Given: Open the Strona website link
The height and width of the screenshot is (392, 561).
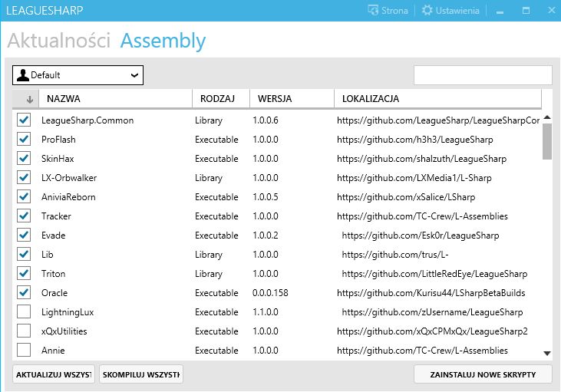Looking at the screenshot, I should [388, 11].
